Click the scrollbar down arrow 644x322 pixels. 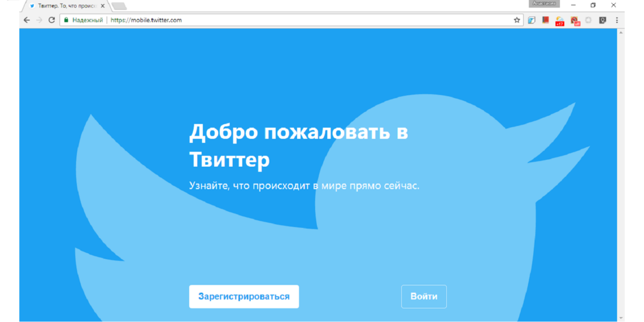621,317
